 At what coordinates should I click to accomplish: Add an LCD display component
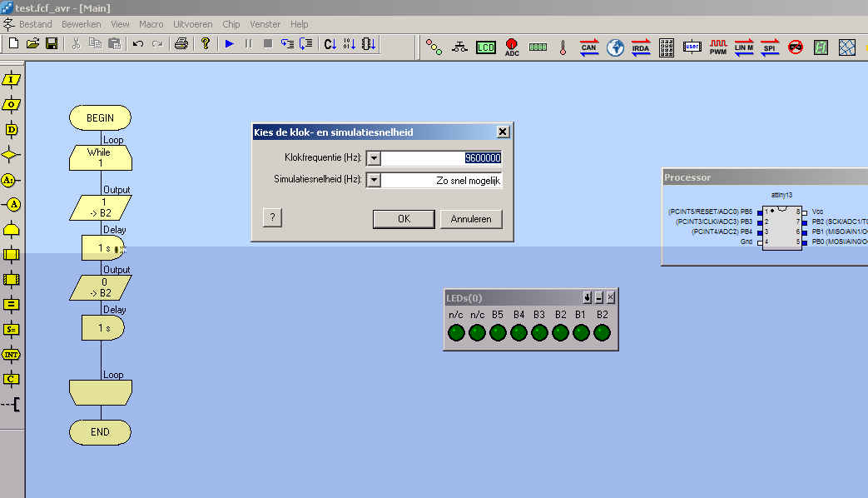(x=485, y=47)
